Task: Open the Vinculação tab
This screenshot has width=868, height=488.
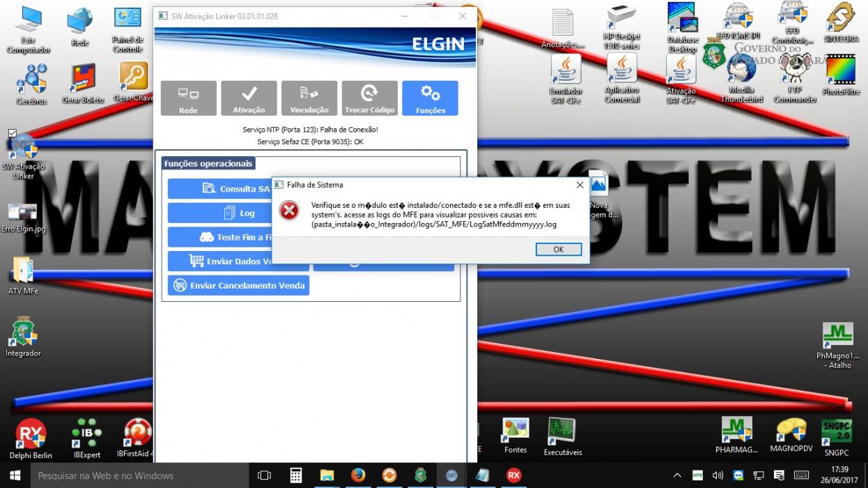Action: pyautogui.click(x=309, y=98)
